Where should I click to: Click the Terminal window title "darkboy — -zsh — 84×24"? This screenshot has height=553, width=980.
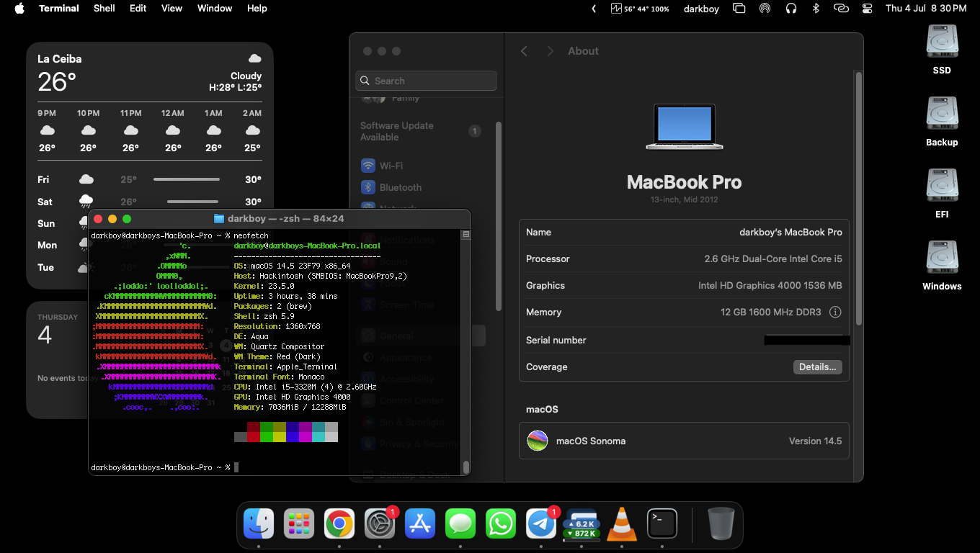pos(285,219)
